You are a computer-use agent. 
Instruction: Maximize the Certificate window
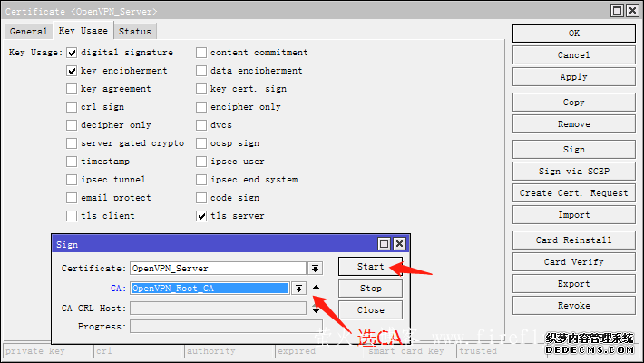[617, 11]
